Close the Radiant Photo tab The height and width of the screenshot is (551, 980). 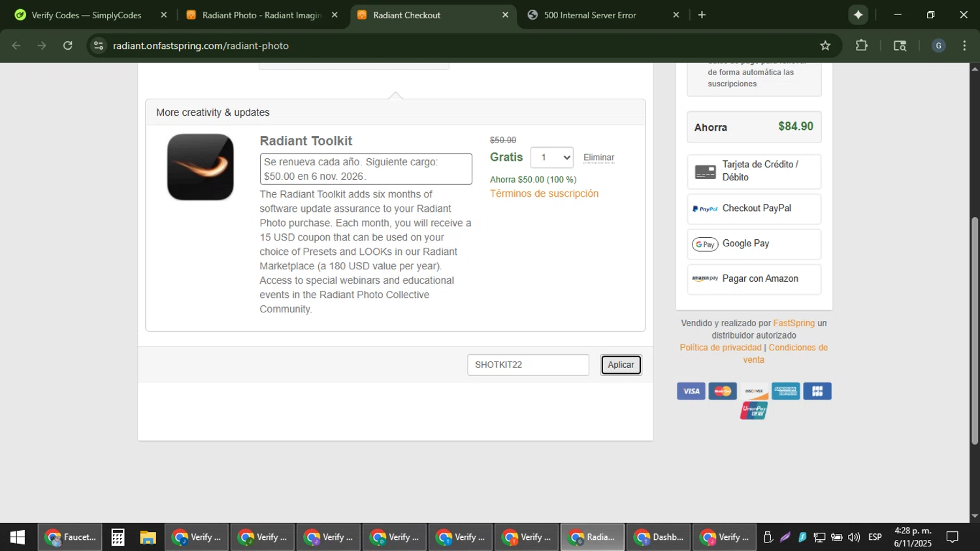click(x=335, y=15)
